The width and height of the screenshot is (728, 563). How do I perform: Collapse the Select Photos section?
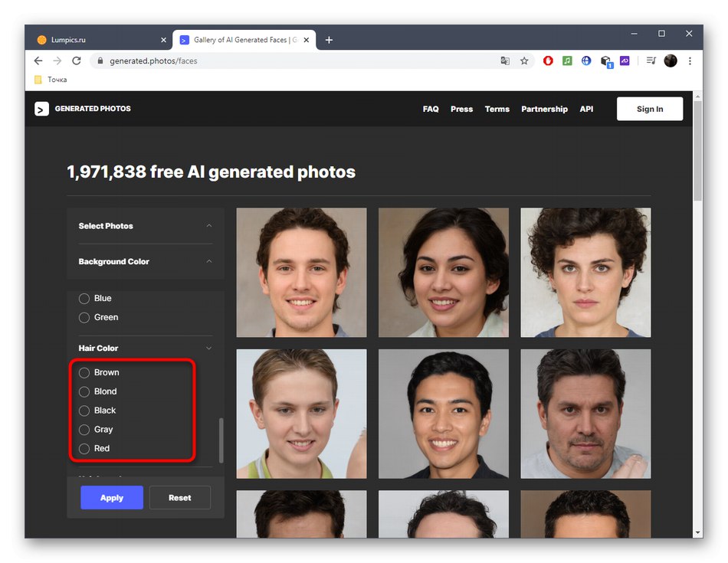coord(209,226)
